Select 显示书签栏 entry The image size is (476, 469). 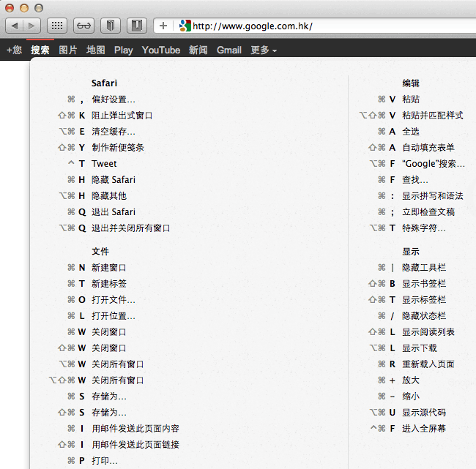click(424, 284)
